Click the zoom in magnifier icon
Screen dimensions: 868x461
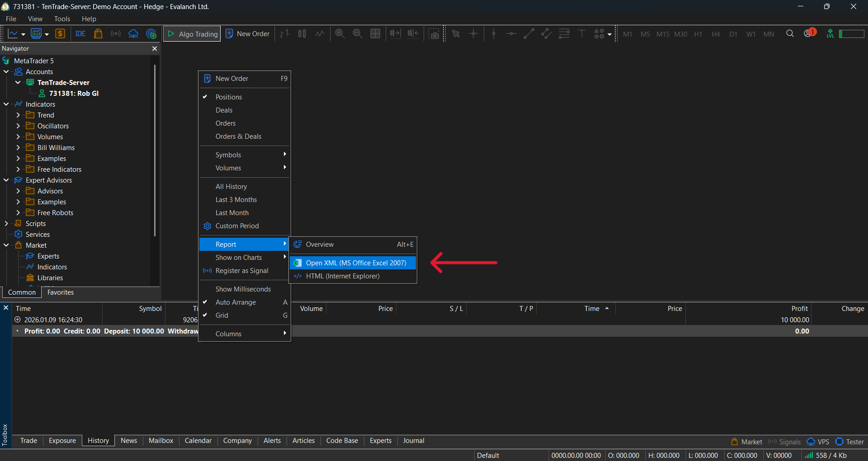340,34
